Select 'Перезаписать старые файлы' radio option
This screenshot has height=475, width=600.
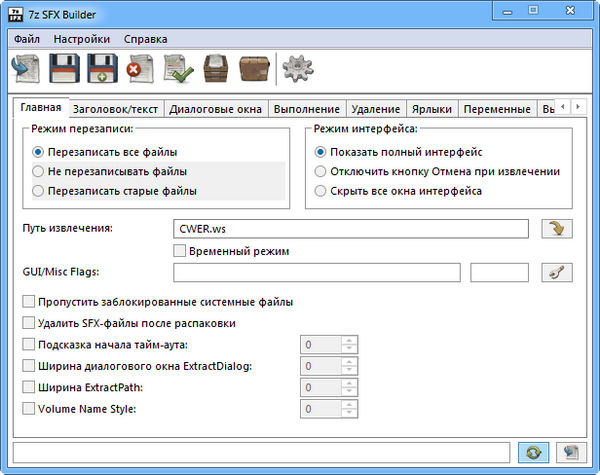114,191
